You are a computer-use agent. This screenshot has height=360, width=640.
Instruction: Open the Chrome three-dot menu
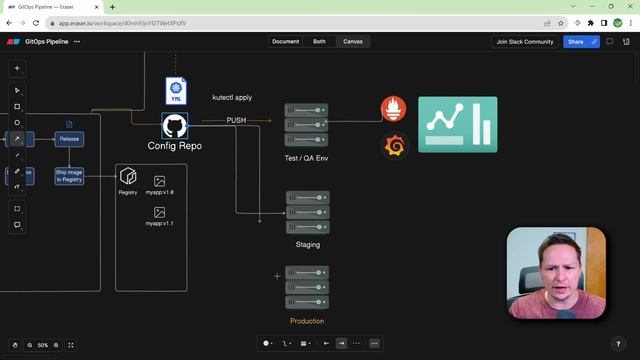point(631,23)
